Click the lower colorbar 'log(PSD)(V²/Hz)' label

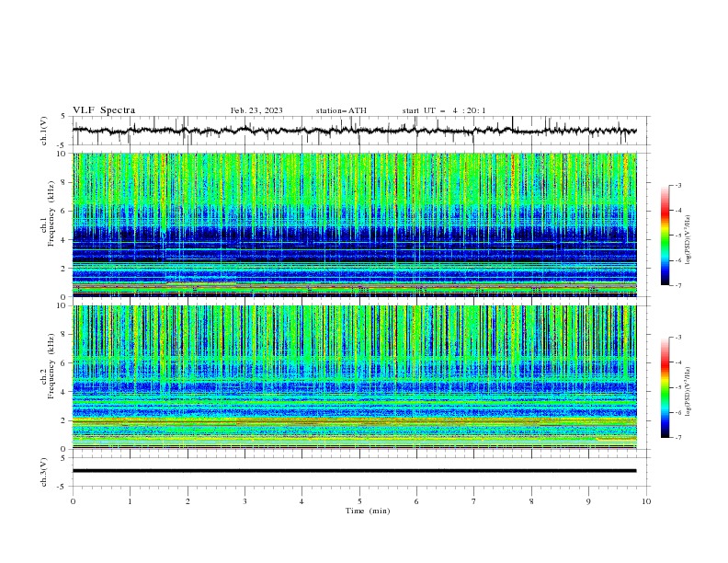pos(688,392)
